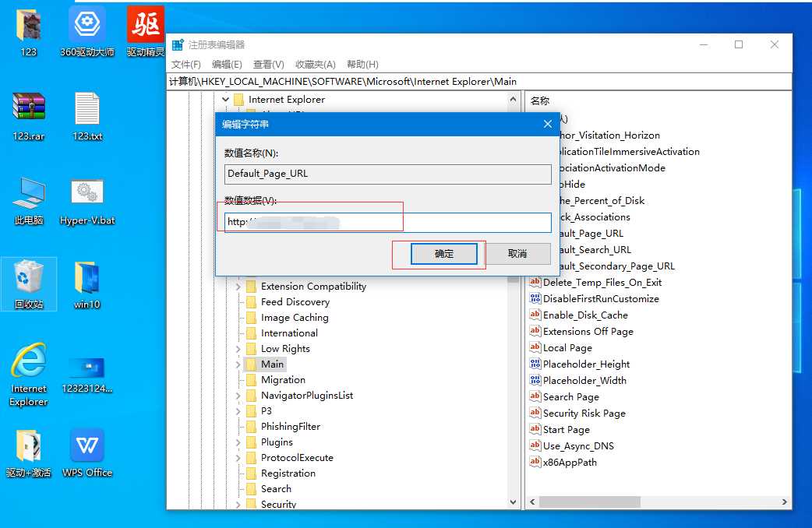Expand the Extension Compatibility tree node
The image size is (812, 528).
[x=238, y=287]
